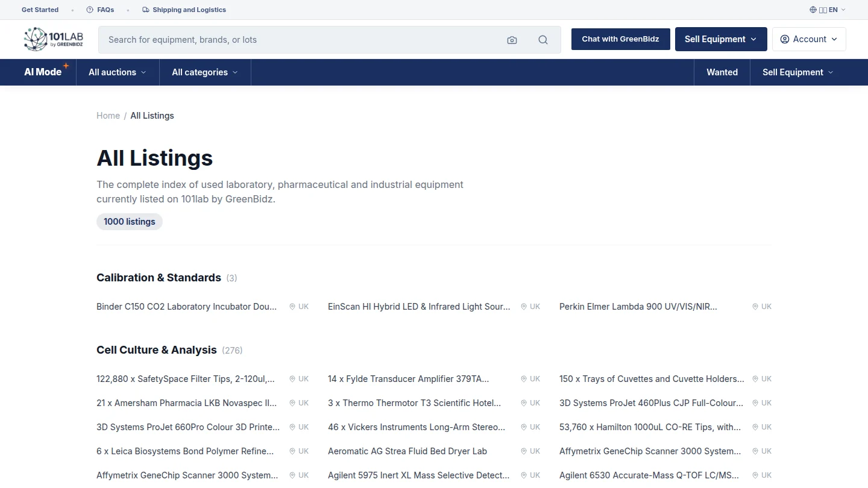
Task: Click location pin beside ProJet 460Plus listing
Action: pyautogui.click(x=755, y=403)
